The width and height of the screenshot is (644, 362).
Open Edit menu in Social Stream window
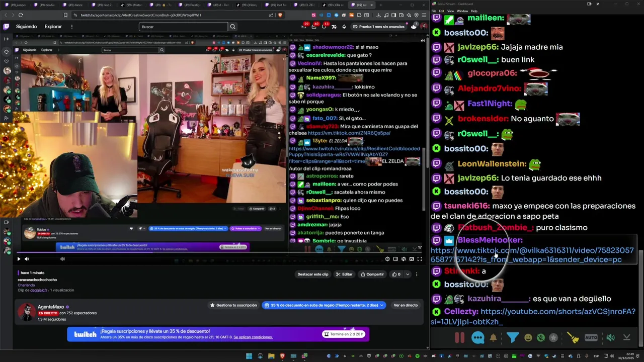click(442, 11)
